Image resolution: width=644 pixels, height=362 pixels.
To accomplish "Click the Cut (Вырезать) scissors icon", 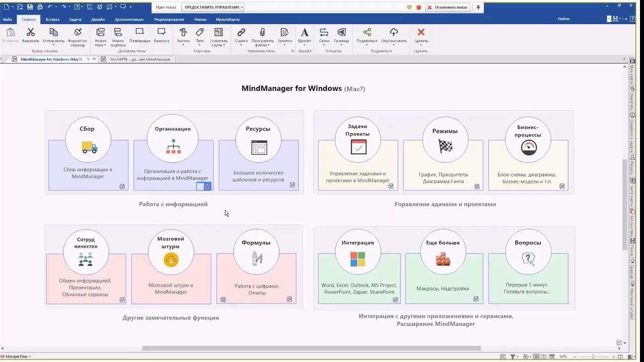I will 31,33.
